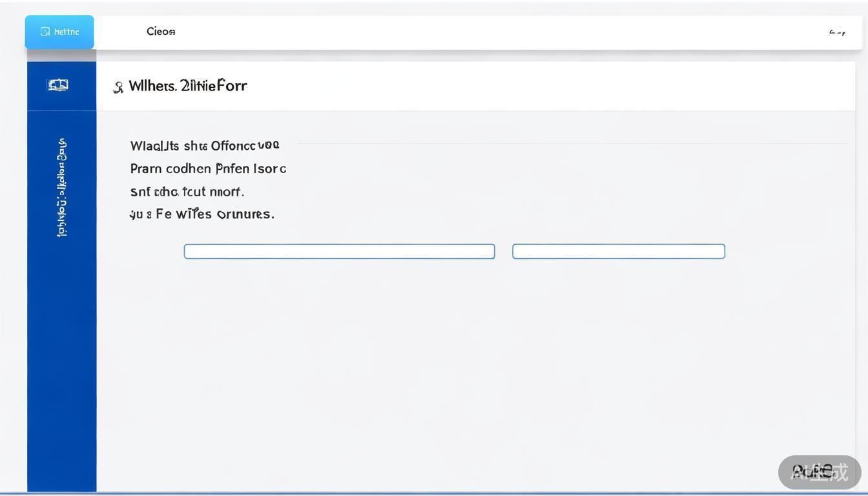Click the small text link at top right

coord(837,32)
